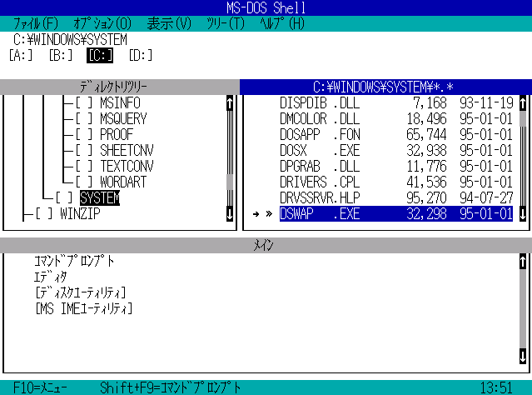Click Main program list scroll down arrow
This screenshot has height=395, width=532.
523,356
